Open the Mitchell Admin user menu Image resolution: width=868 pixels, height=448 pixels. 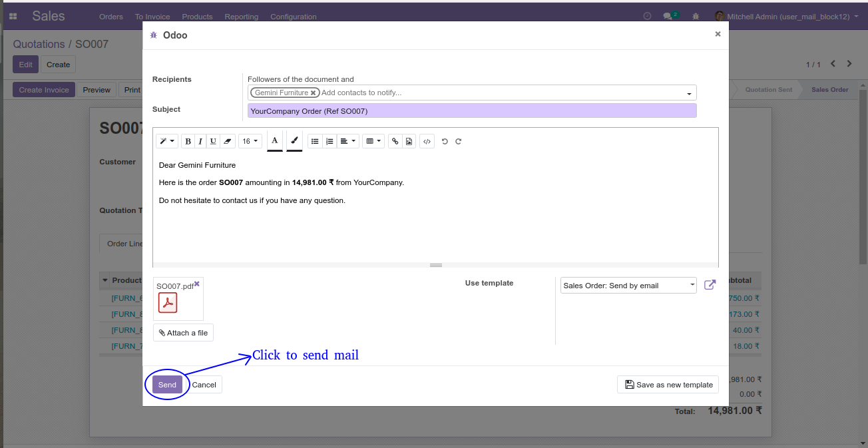click(x=787, y=16)
